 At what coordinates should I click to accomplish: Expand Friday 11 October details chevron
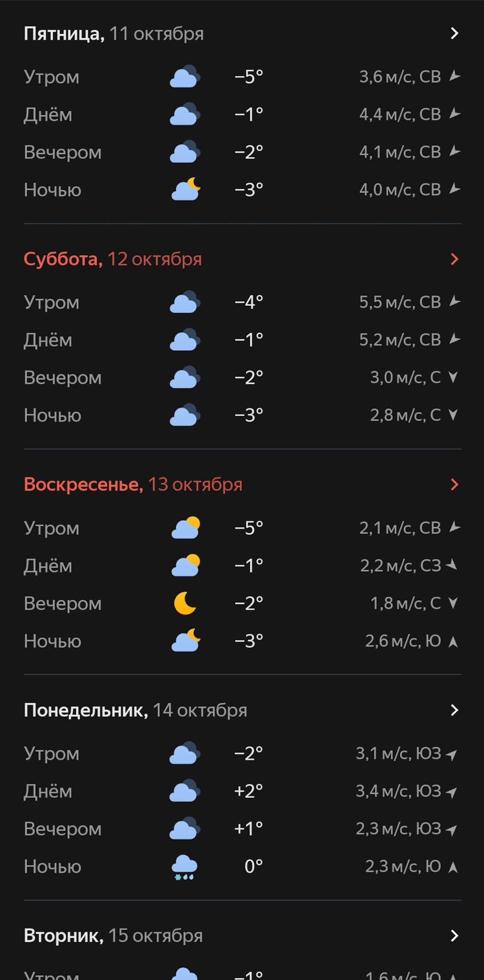pos(454,34)
